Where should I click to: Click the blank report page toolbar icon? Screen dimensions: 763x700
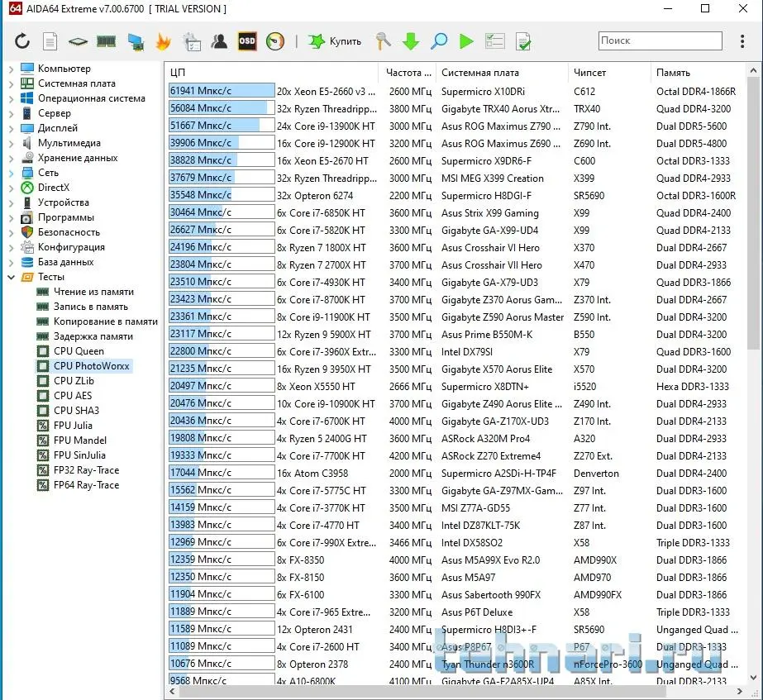(50, 41)
